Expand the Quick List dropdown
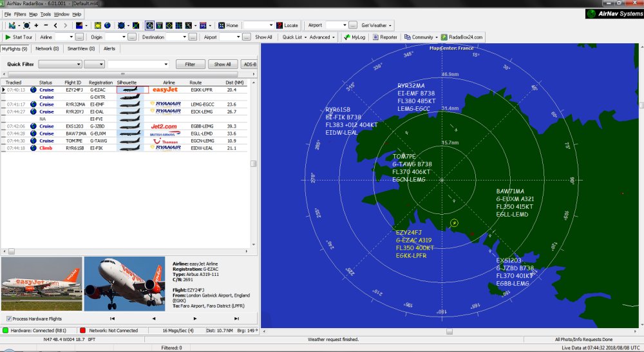The width and height of the screenshot is (644, 352). 305,37
